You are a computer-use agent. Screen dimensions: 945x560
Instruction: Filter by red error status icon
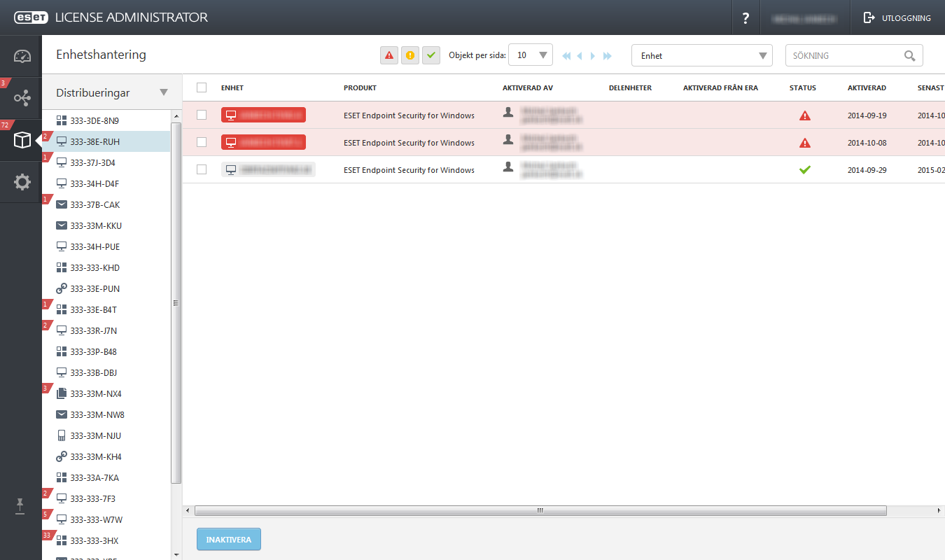pyautogui.click(x=389, y=55)
